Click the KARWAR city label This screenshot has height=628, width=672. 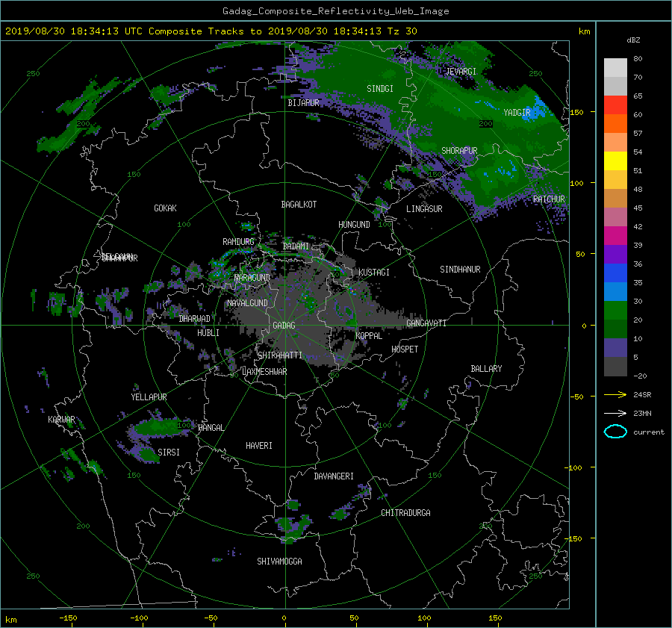coord(61,420)
